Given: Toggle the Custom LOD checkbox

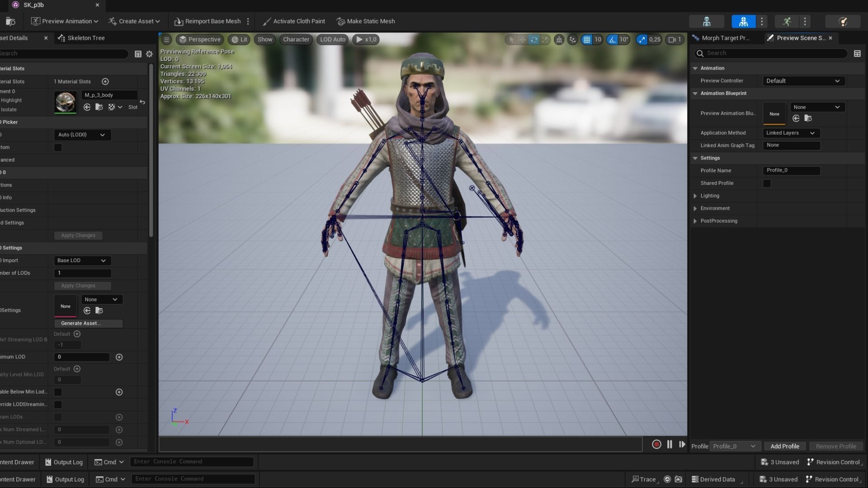Looking at the screenshot, I should (58, 148).
